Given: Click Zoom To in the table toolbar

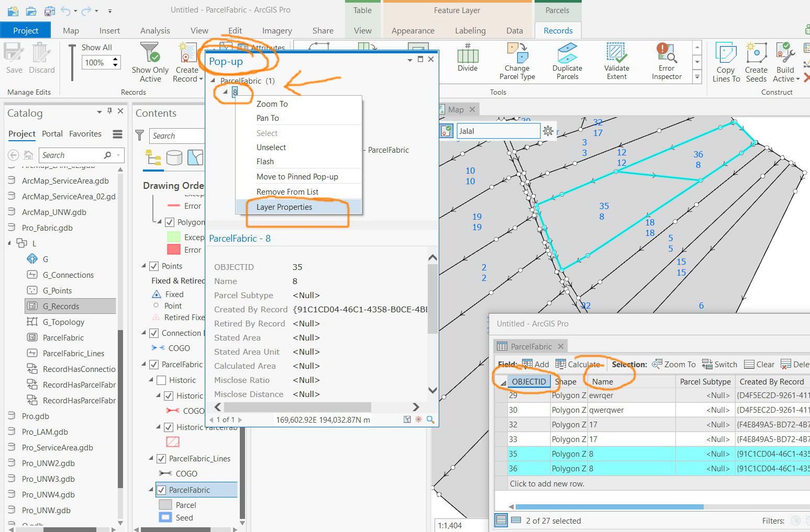Looking at the screenshot, I should click(674, 364).
